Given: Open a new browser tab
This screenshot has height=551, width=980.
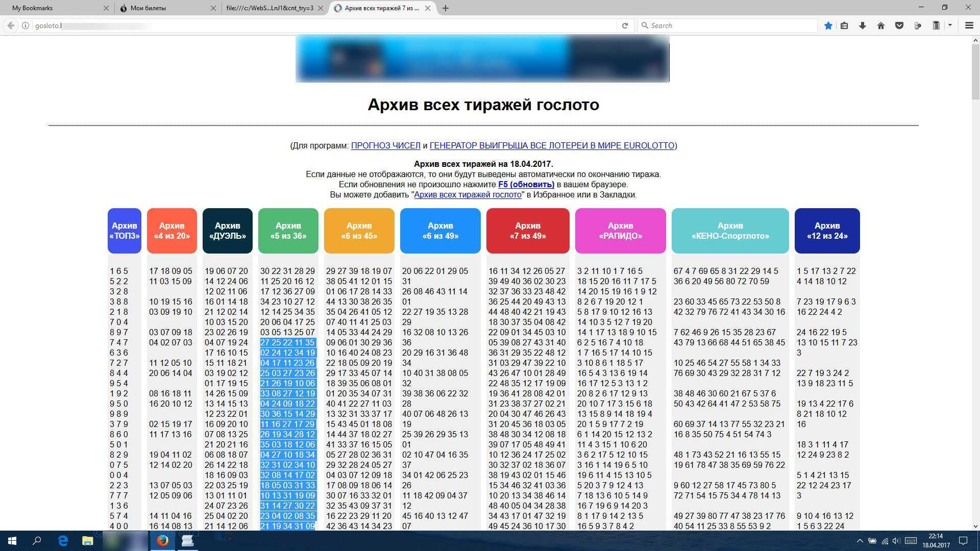Looking at the screenshot, I should pyautogui.click(x=446, y=8).
